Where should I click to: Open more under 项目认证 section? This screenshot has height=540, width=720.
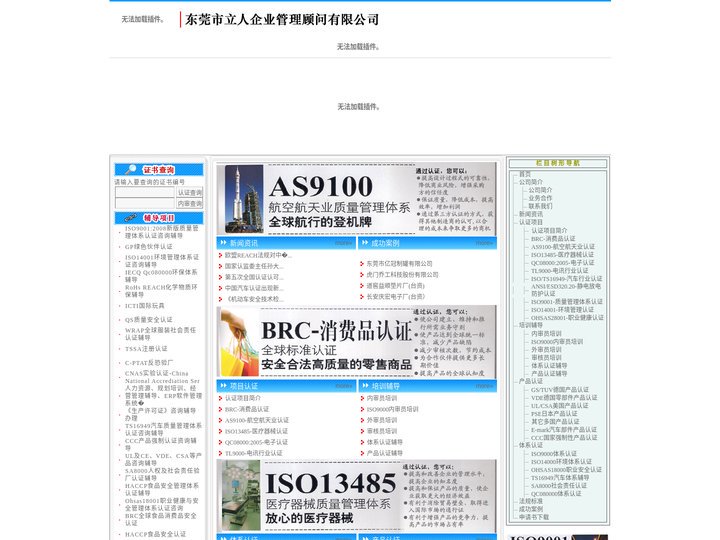(x=343, y=386)
